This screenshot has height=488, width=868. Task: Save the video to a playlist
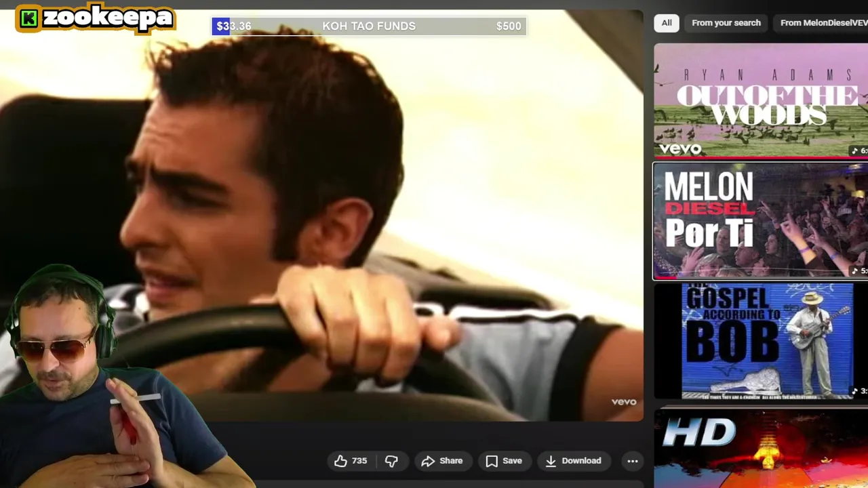(504, 461)
